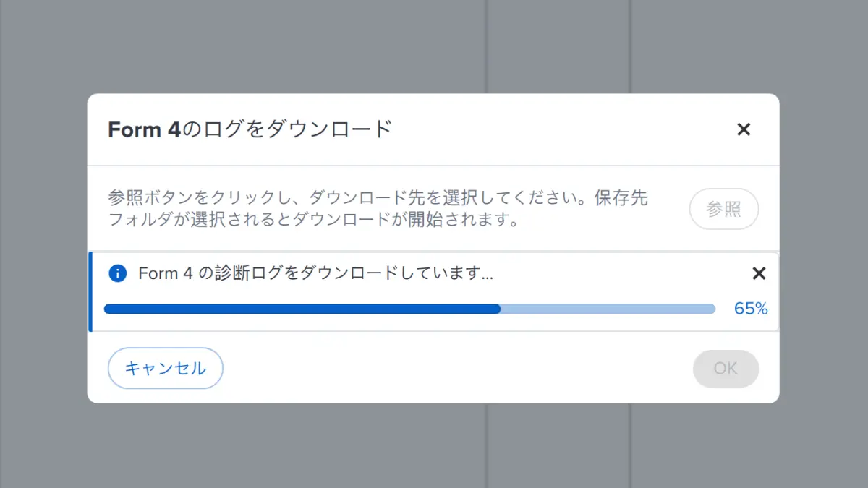Click empty header space beside the dialog title
Image resolution: width=868 pixels, height=488 pixels.
click(564, 130)
